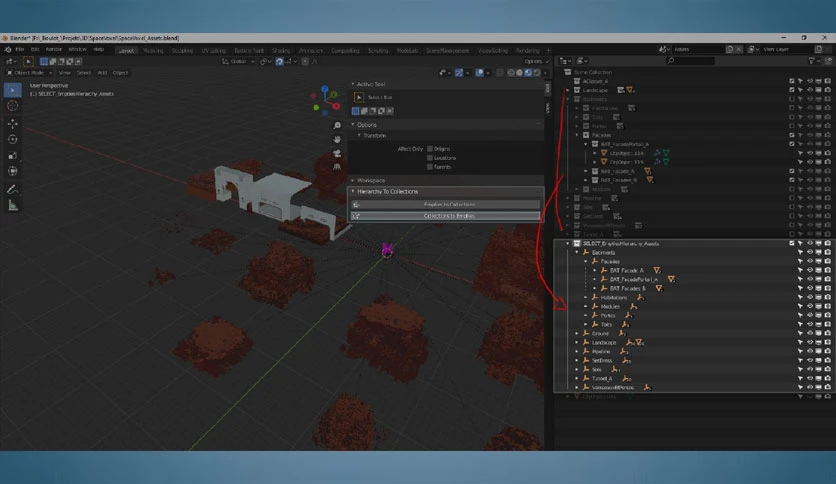
Task: Open the Object Mode dropdown
Action: click(30, 72)
